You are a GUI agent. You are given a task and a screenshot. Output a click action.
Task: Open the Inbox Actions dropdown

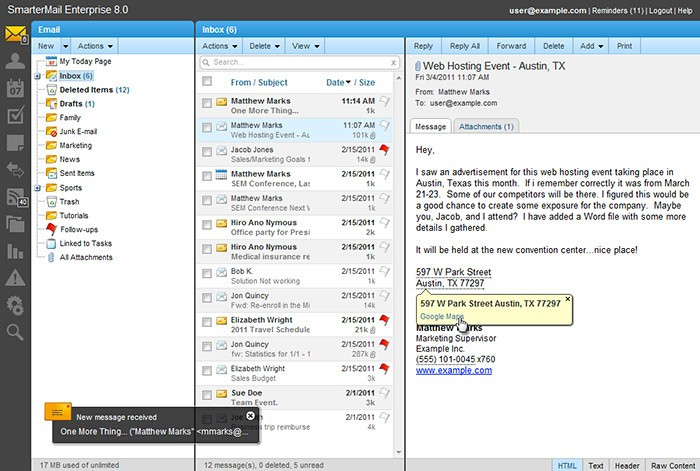[x=220, y=46]
